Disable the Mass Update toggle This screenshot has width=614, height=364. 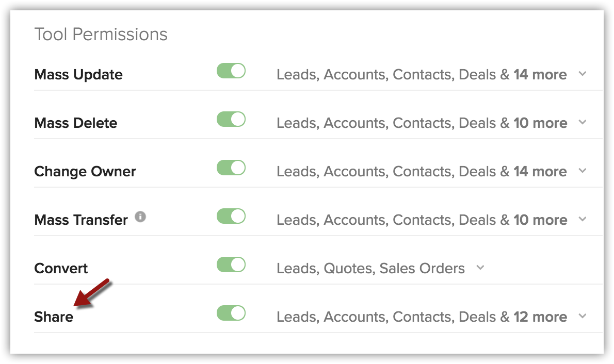point(231,71)
